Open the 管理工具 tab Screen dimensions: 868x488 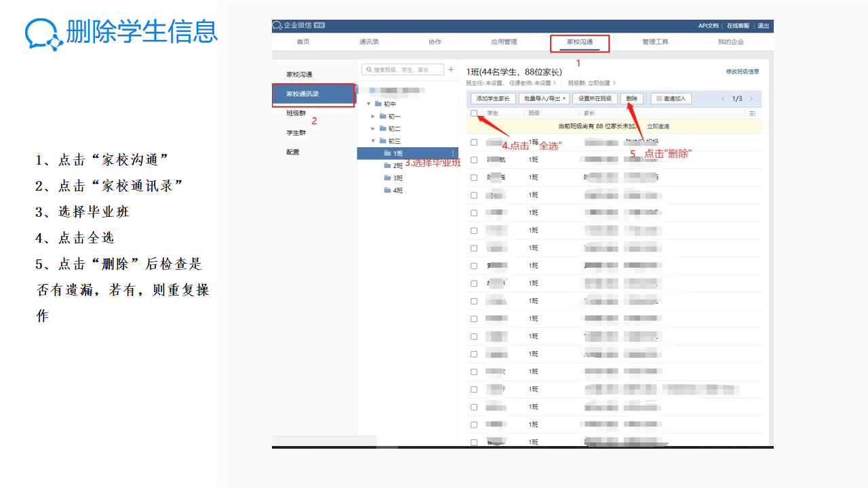tap(655, 42)
